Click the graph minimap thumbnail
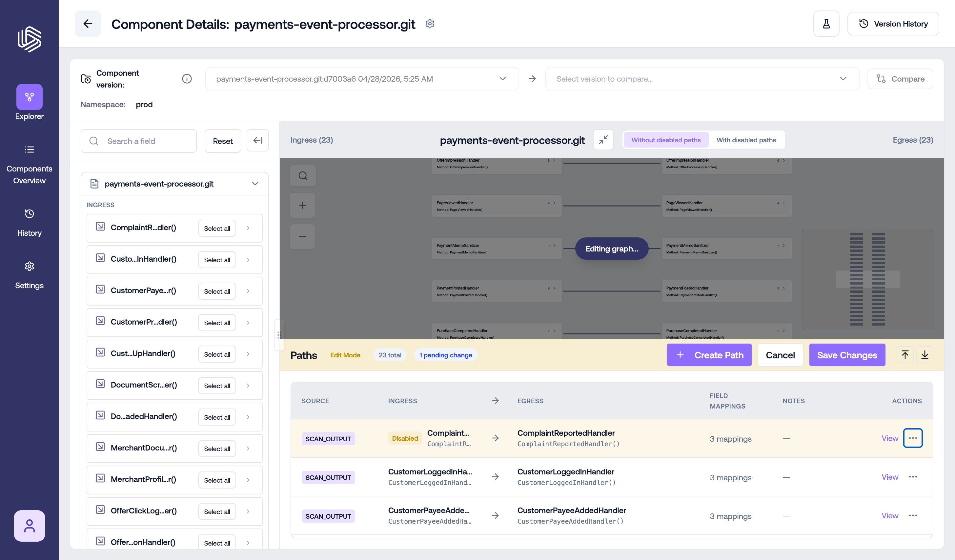 [x=867, y=279]
